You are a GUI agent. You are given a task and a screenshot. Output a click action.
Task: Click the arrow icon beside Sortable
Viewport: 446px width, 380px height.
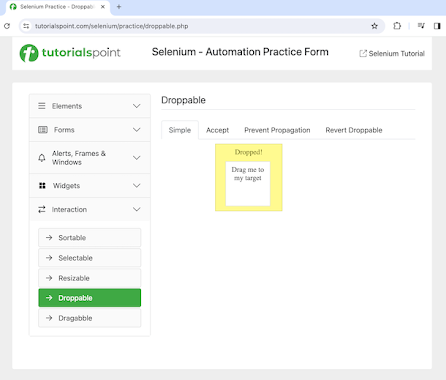coord(49,238)
